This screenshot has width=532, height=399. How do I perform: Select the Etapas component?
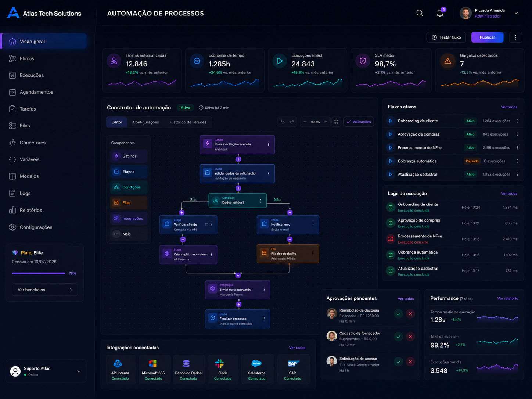129,172
